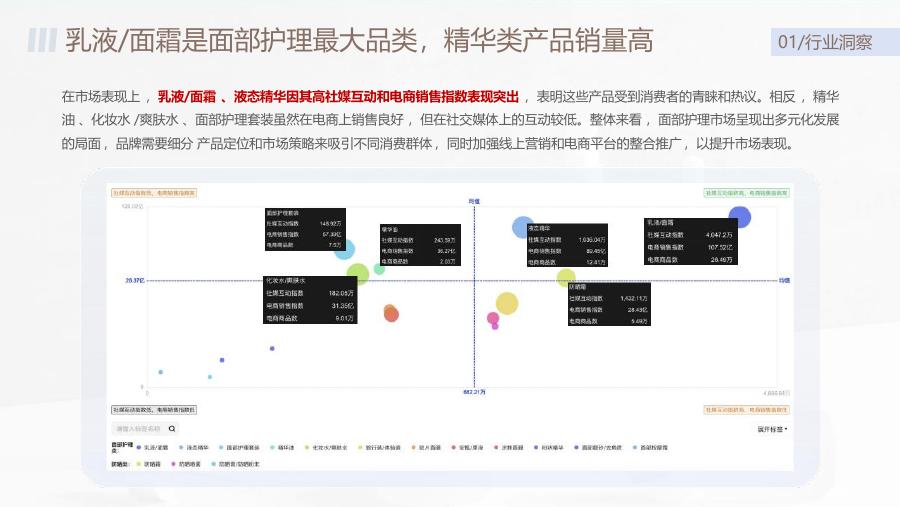This screenshot has width=900, height=507.
Task: Click the search magnifier icon below the chart
Action: click(x=172, y=429)
